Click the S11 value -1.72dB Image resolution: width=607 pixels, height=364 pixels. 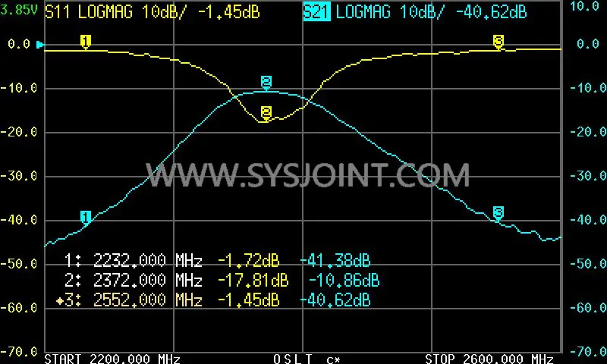point(249,260)
